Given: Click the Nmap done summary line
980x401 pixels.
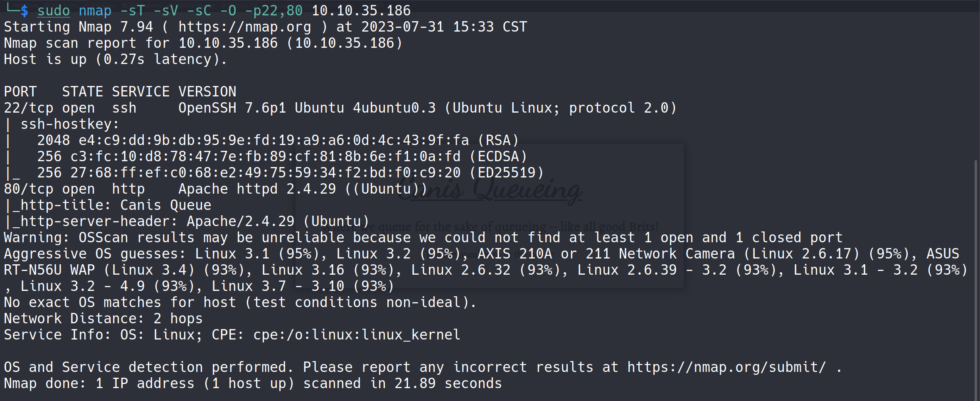Looking at the screenshot, I should [x=253, y=384].
